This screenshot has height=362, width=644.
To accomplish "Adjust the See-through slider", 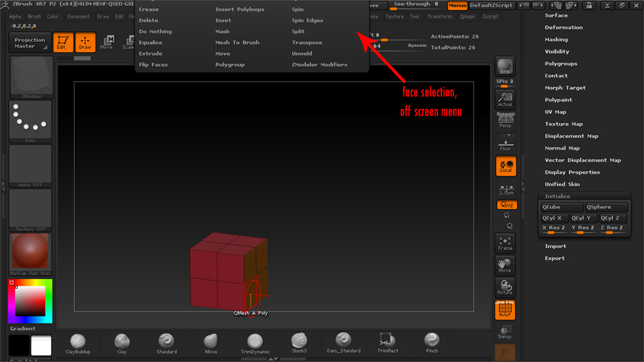I will click(416, 5).
